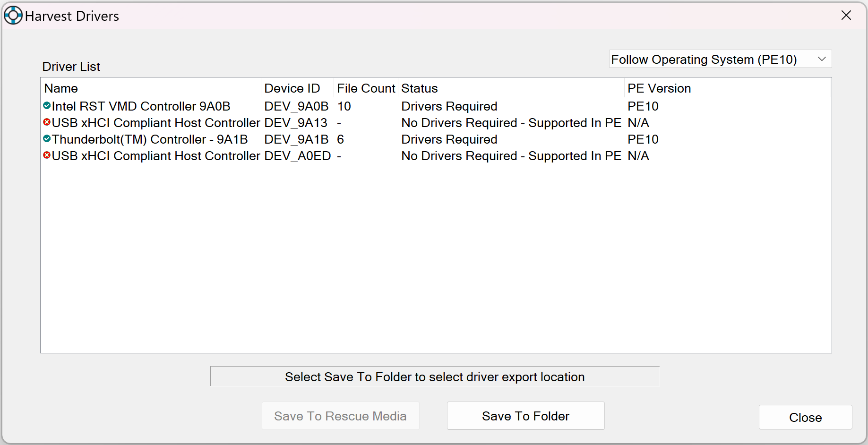Click red X icon beside DEV_9A13 USB controller

(x=47, y=122)
